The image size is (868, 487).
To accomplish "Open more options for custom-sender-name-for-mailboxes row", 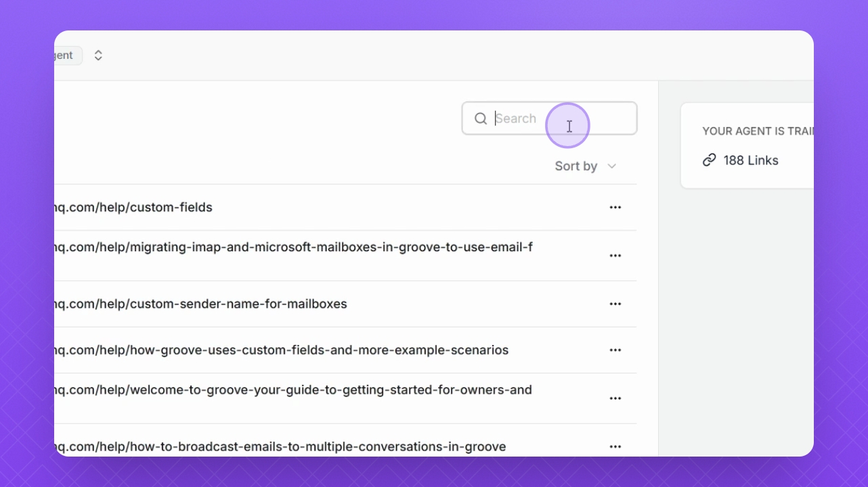I will point(615,304).
